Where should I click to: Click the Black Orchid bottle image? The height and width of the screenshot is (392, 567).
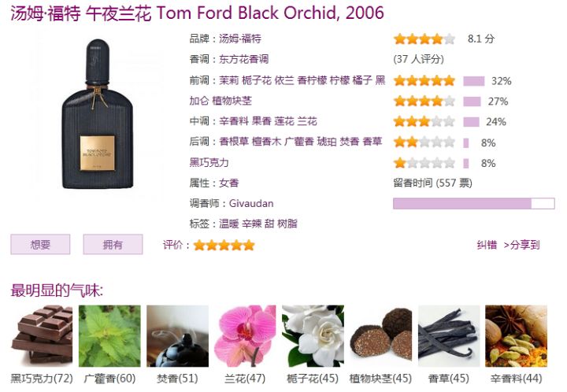[x=98, y=114]
